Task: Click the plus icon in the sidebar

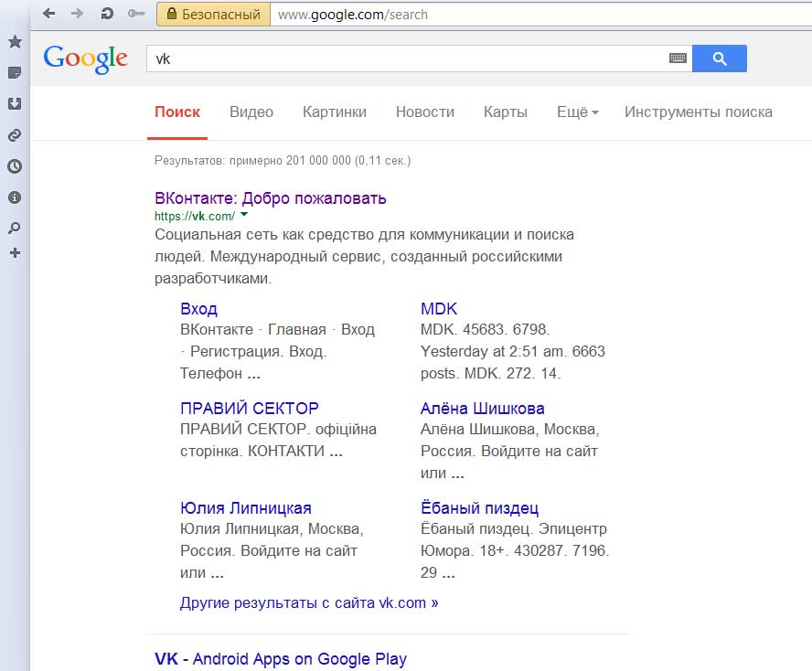Action: point(15,252)
